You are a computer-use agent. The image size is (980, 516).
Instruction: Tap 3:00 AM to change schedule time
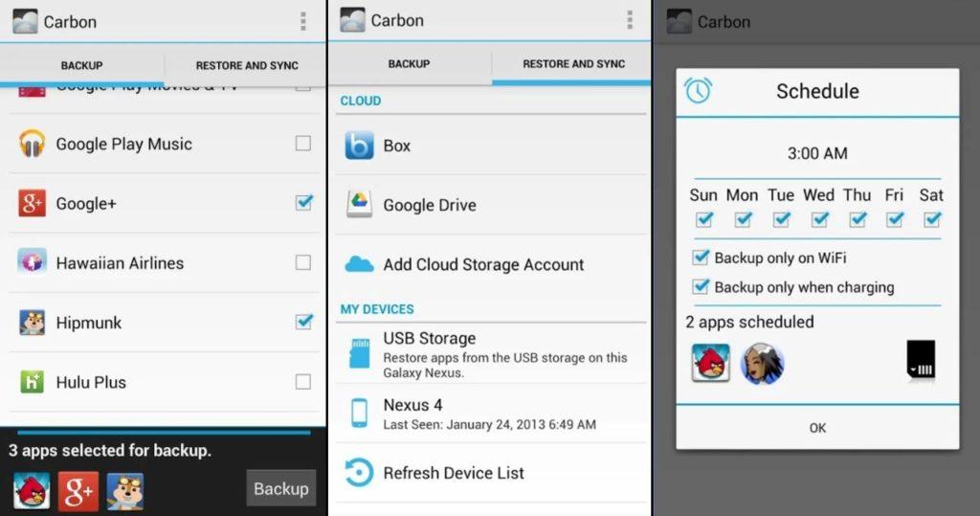817,153
